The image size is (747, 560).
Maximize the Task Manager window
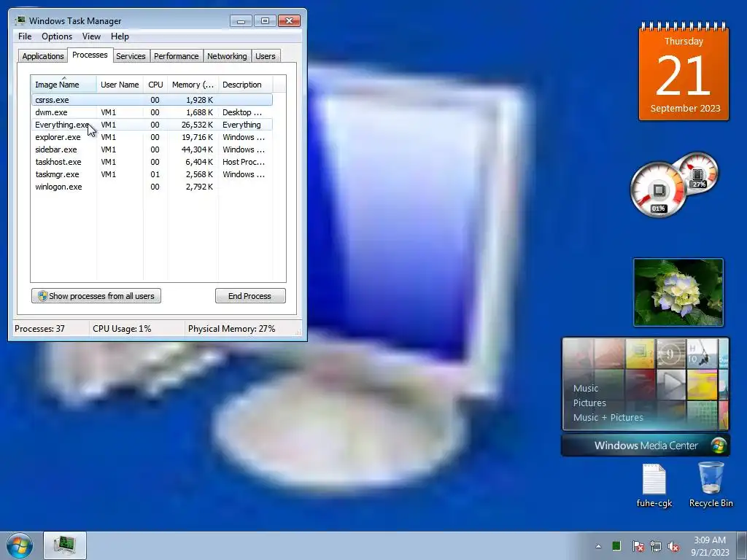pyautogui.click(x=265, y=21)
